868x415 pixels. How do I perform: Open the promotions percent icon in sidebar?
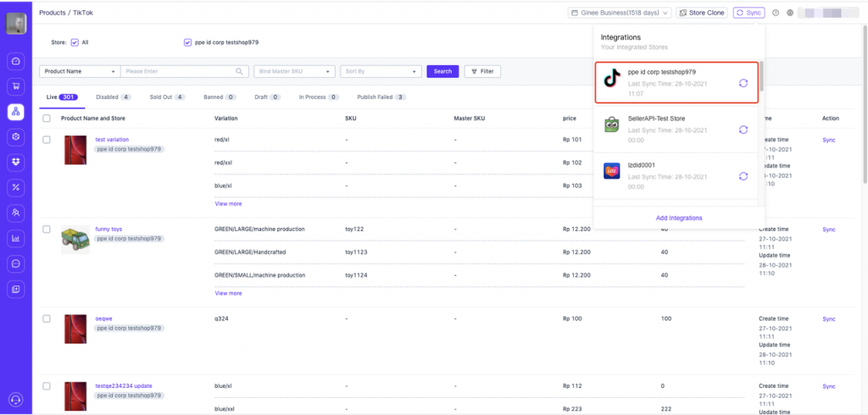(15, 187)
